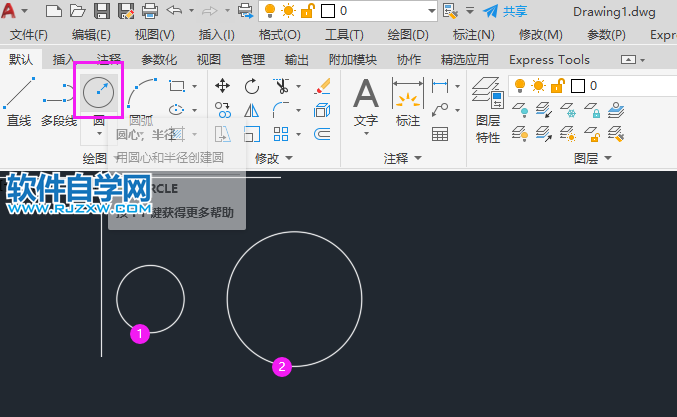
Task: Click the Match Layer icon
Action: coord(616,134)
